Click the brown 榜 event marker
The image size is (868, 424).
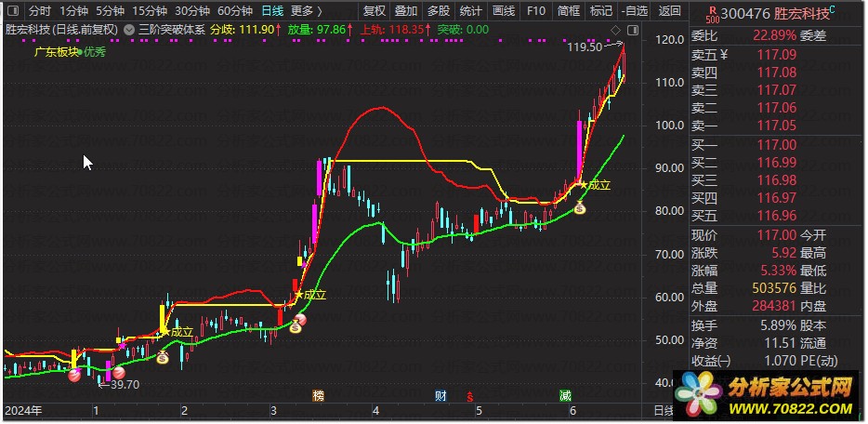[x=318, y=396]
